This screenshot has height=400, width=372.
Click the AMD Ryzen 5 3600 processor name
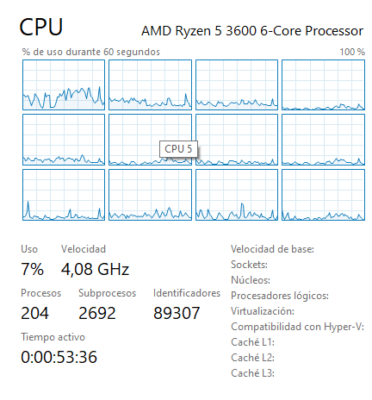click(252, 31)
